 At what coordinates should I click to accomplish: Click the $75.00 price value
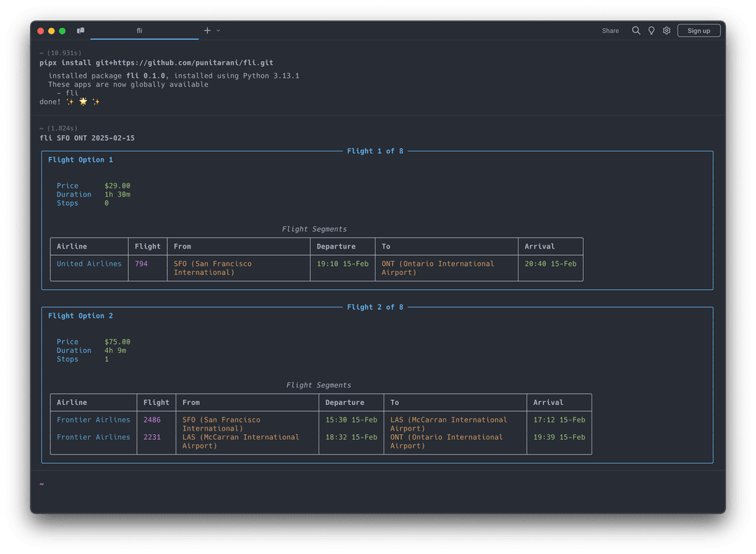pos(118,342)
